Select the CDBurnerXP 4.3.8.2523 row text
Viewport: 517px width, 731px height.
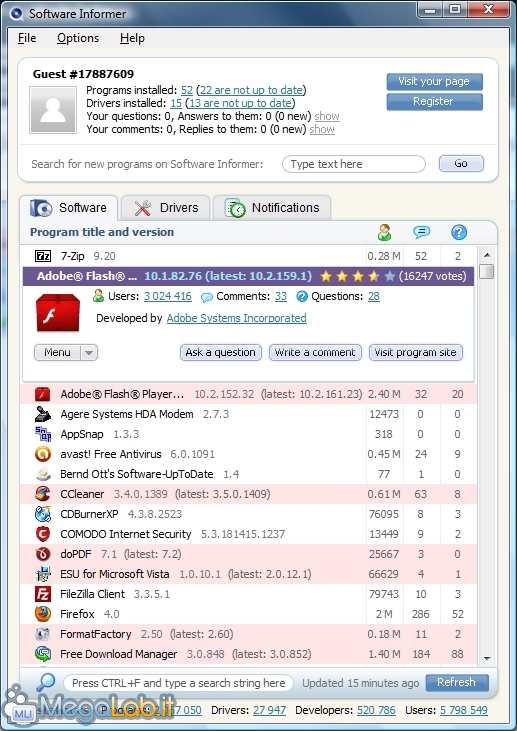point(121,514)
